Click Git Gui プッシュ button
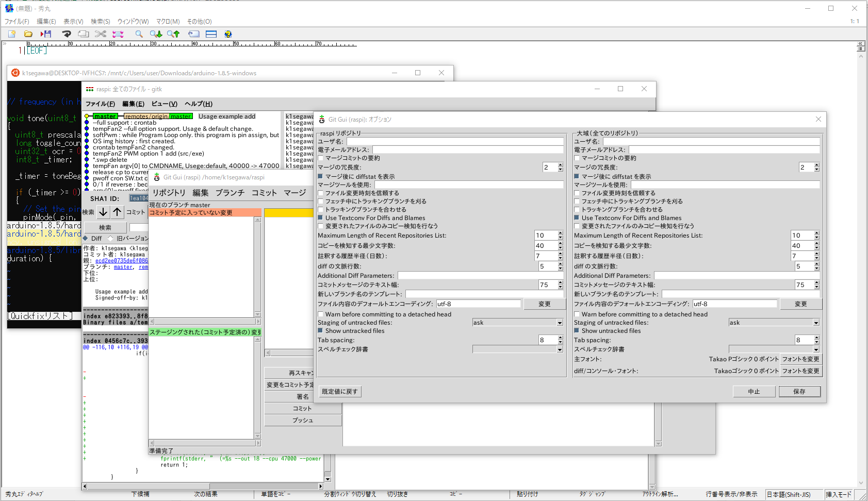868x501 pixels. pos(303,421)
